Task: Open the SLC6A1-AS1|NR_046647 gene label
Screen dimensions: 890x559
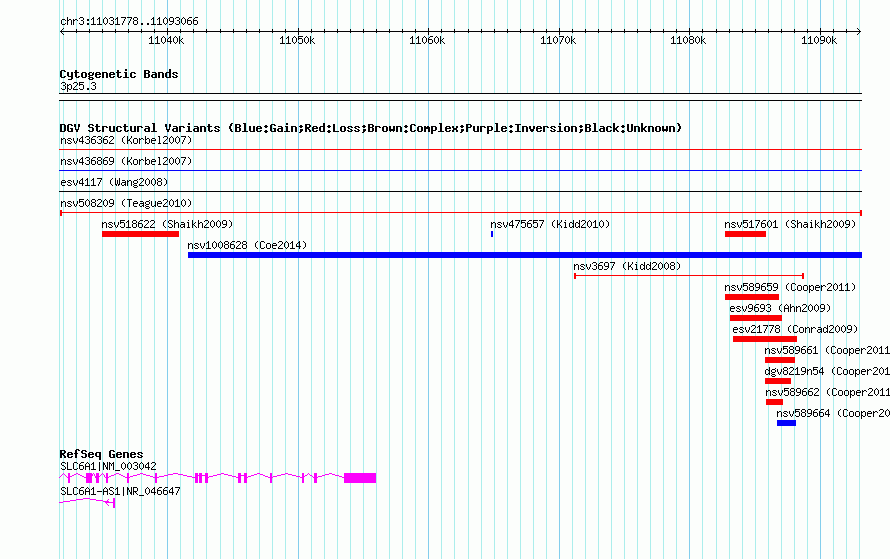Action: coord(120,491)
